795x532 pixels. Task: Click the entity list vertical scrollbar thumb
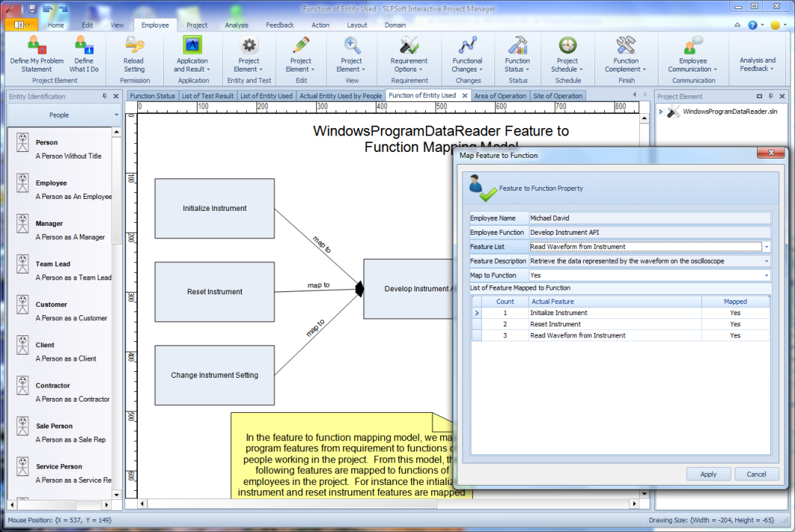[116, 190]
